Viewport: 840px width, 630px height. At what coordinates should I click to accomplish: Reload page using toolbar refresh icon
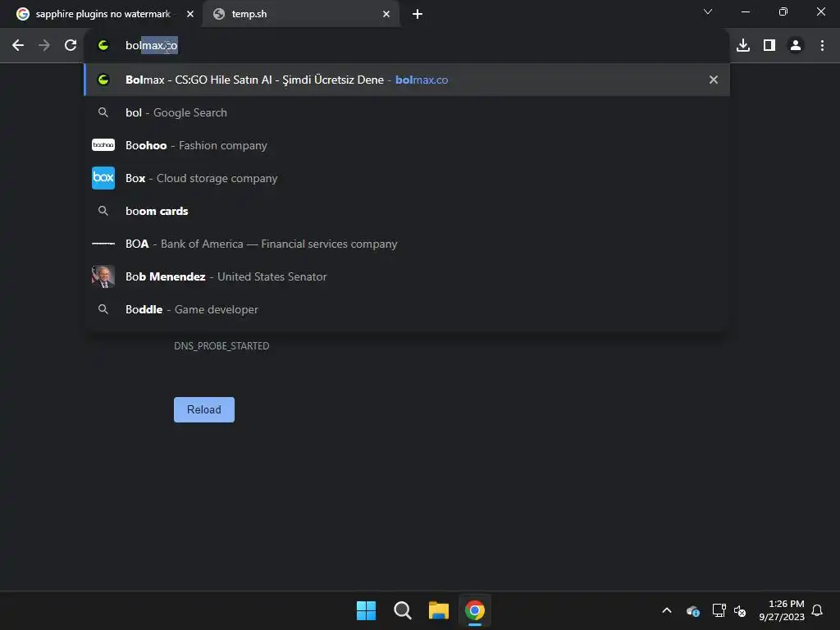coord(71,46)
